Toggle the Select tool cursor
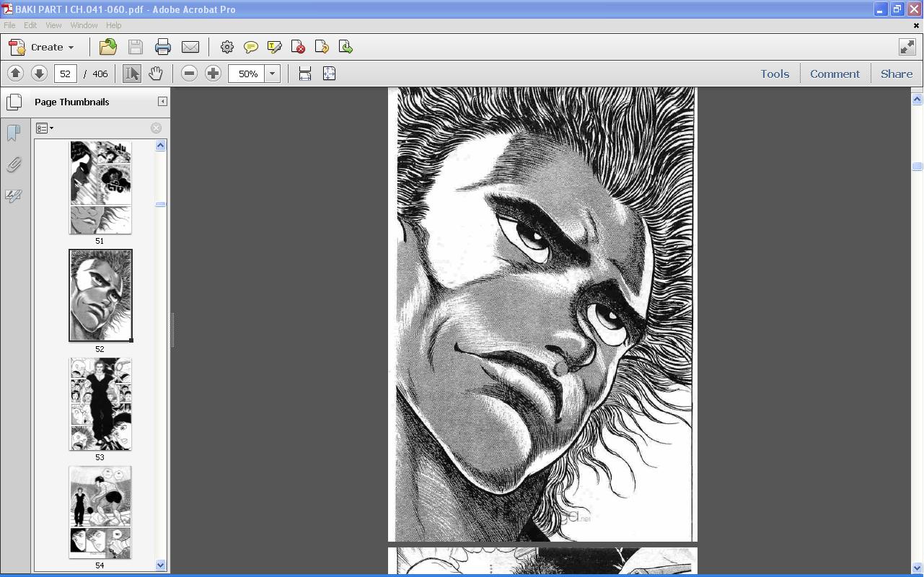 131,74
